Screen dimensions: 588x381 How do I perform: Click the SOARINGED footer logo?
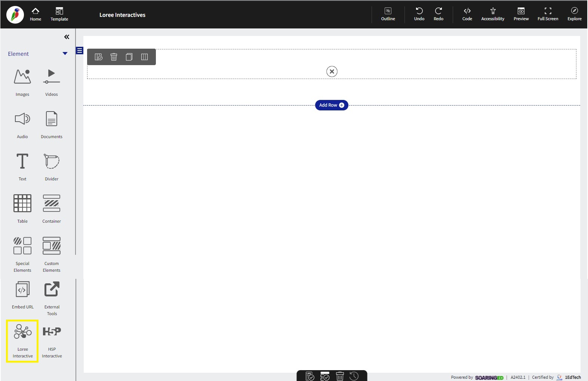coord(489,378)
